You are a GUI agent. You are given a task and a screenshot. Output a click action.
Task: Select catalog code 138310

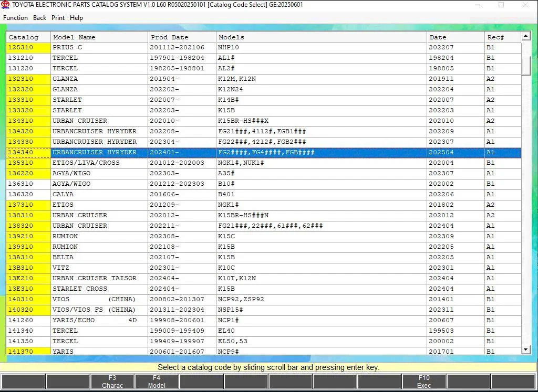28,216
